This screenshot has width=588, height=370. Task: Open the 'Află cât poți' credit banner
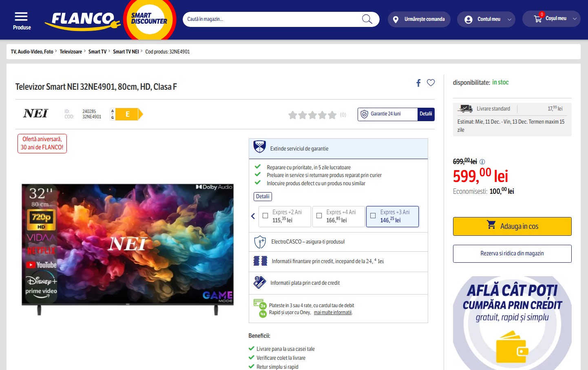[512, 323]
